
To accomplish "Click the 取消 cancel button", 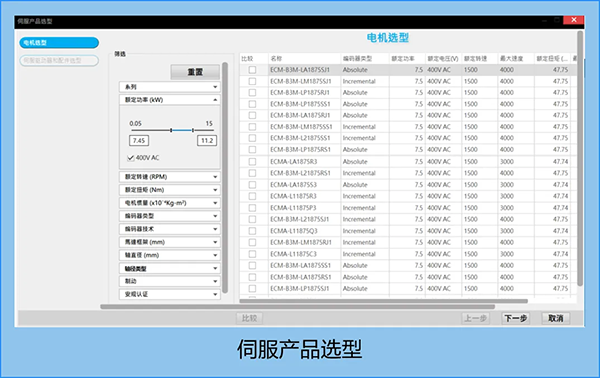I will (556, 318).
